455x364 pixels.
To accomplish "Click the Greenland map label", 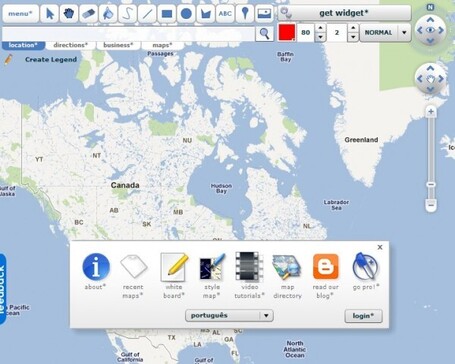I will 361,140.
